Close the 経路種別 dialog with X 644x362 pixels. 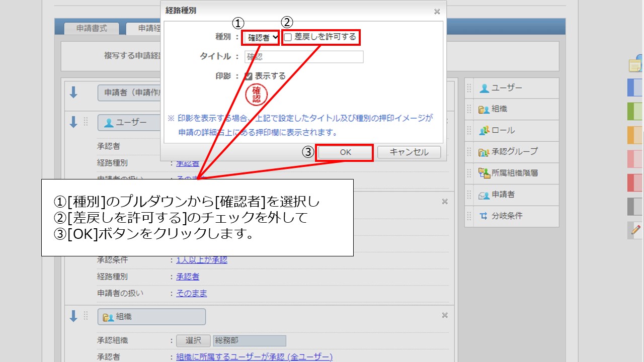pos(437,12)
